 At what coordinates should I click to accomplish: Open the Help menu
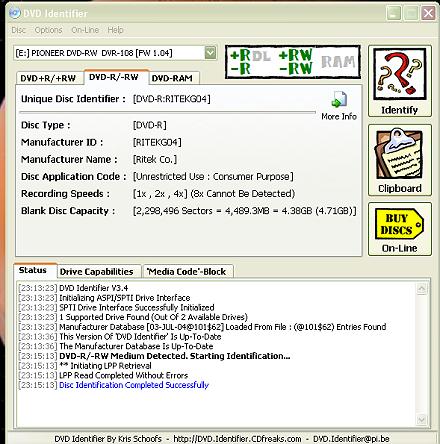coord(115,30)
